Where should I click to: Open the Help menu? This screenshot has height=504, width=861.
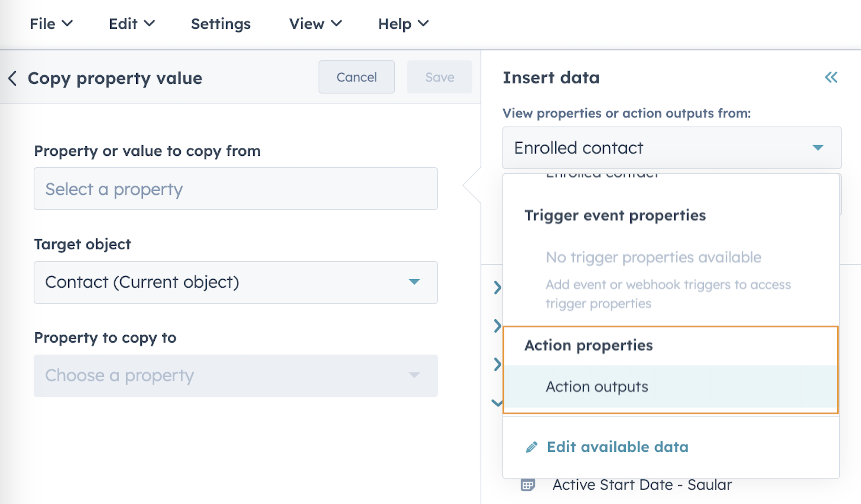pyautogui.click(x=403, y=24)
